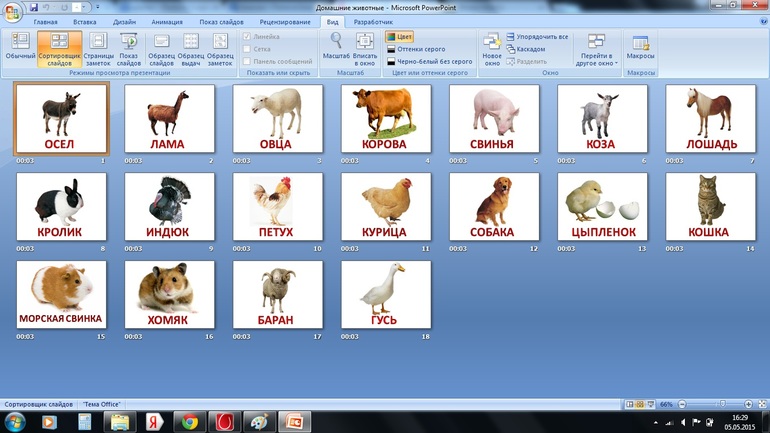Open the 66% zoom level dialog
The width and height of the screenshot is (770, 433).
tap(666, 405)
